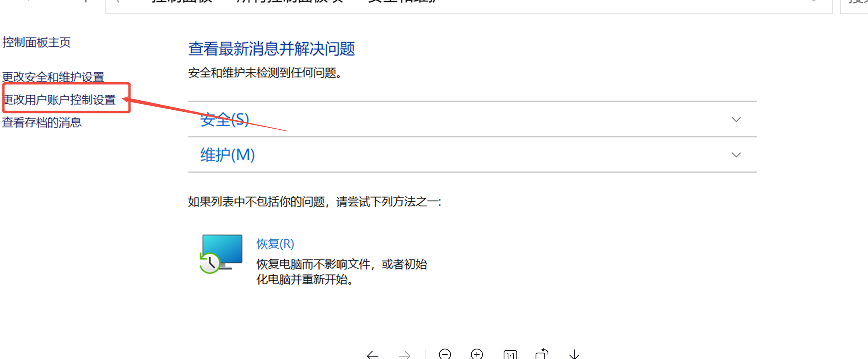Zoom out with minus magnifier icon
This screenshot has height=359, width=868.
tap(445, 354)
